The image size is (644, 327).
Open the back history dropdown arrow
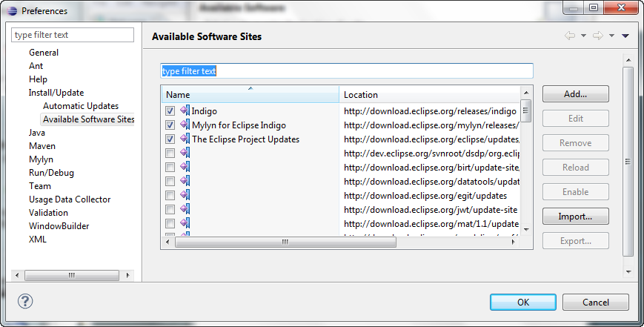tap(583, 36)
